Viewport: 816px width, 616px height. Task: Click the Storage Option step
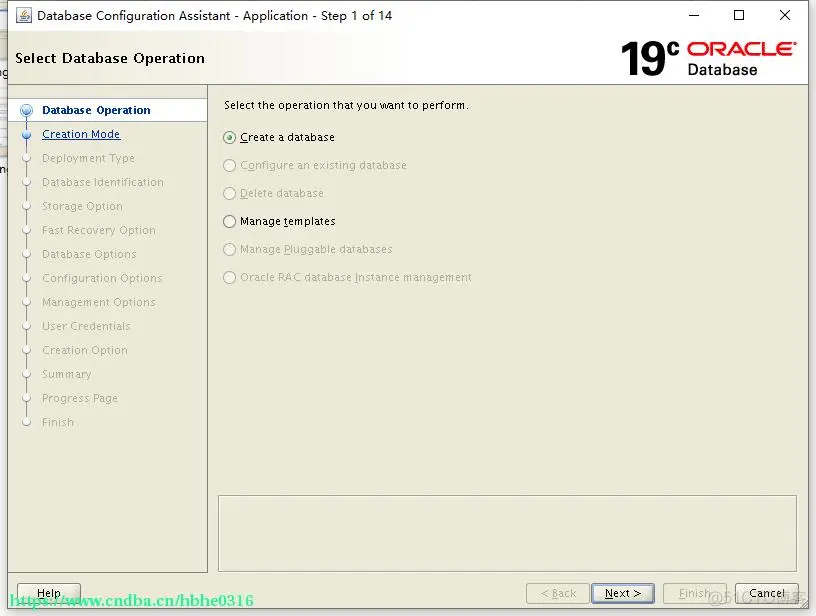(82, 206)
